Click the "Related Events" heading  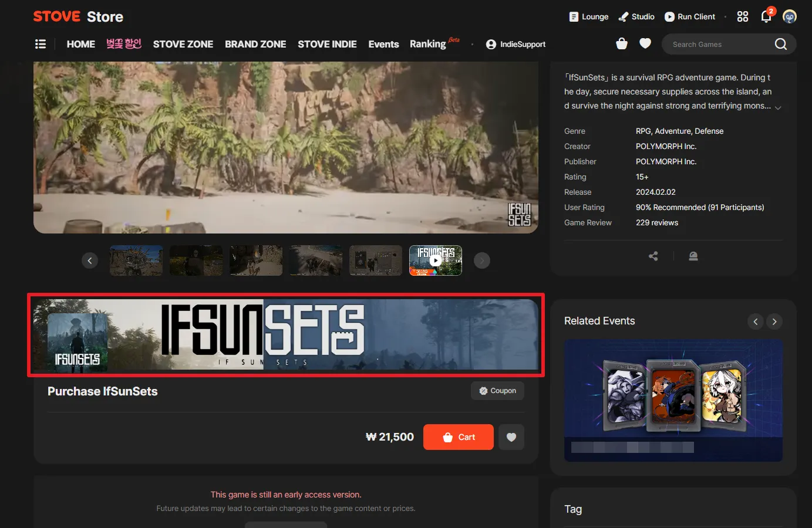(599, 321)
